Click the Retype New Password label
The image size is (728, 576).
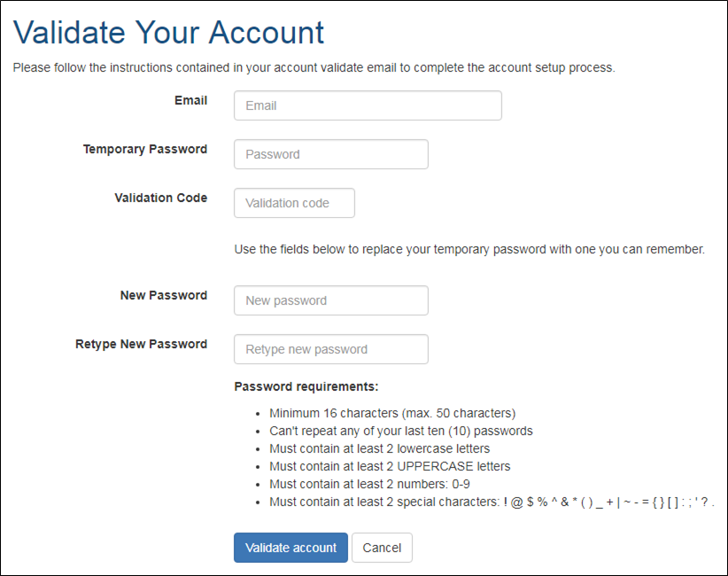[141, 344]
